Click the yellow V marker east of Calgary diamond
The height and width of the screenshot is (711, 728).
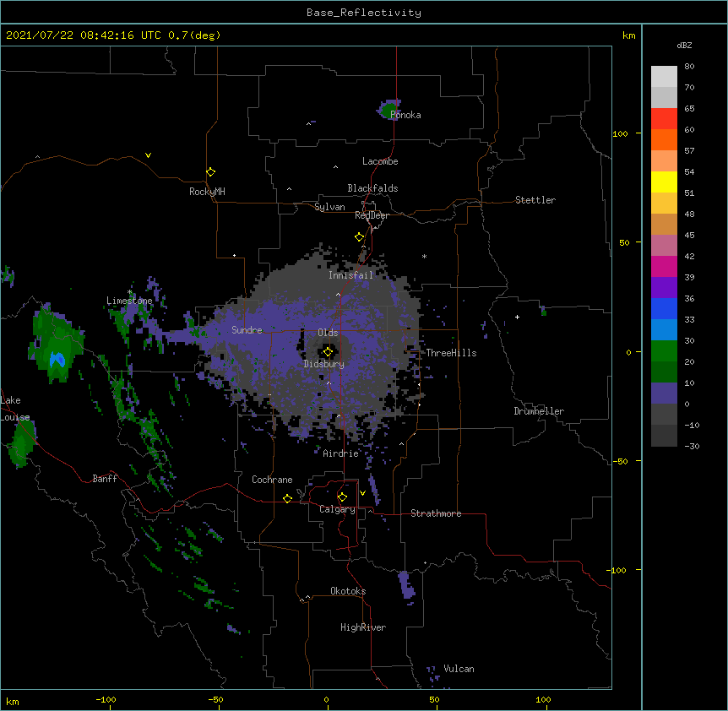[362, 493]
